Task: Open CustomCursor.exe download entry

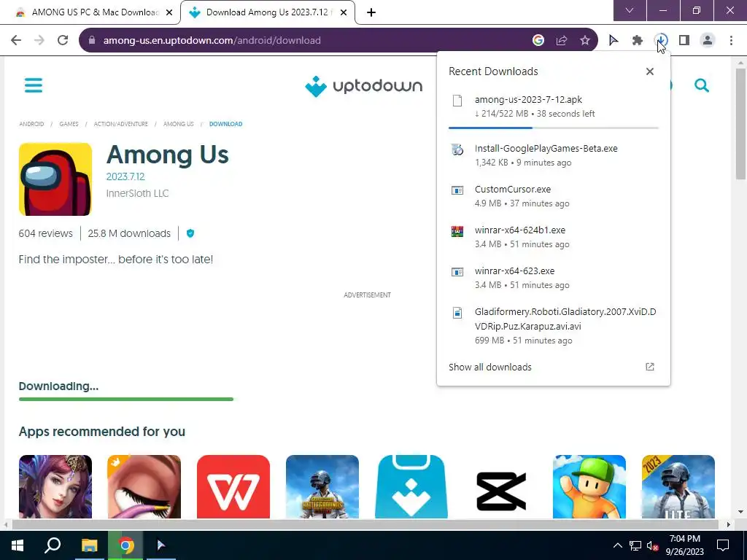Action: click(554, 196)
